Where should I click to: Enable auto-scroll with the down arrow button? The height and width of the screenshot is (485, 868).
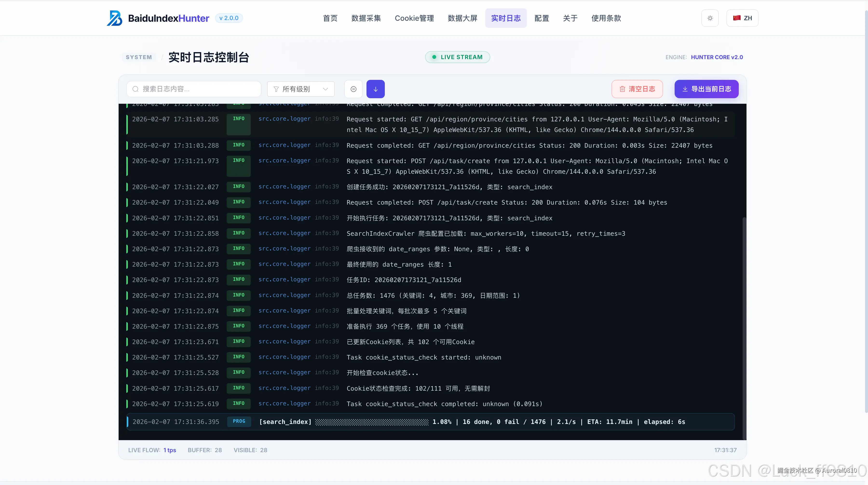375,89
